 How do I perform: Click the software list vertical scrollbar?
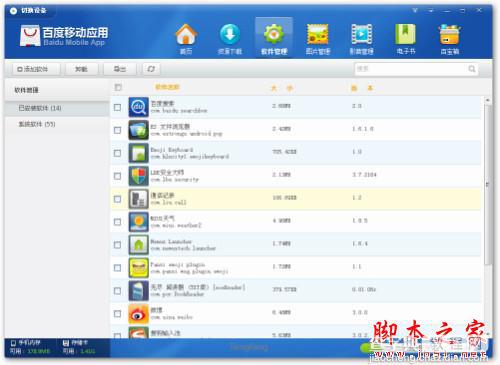487,185
